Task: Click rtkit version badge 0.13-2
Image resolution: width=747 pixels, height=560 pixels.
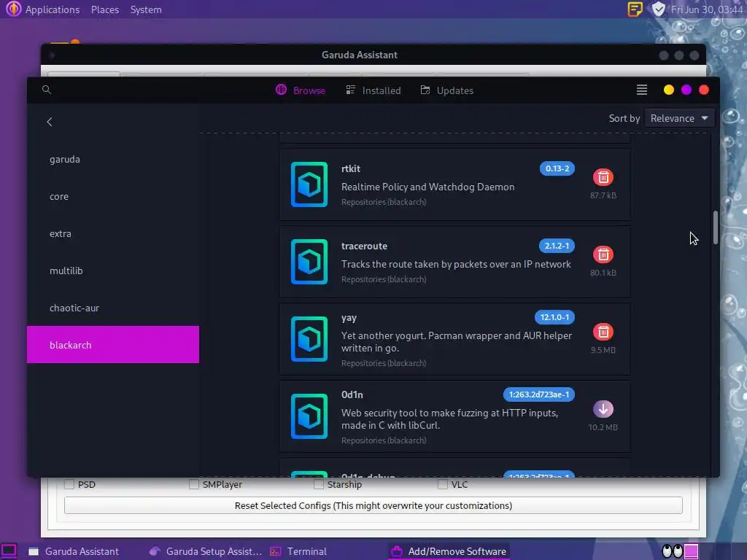Action: pyautogui.click(x=557, y=168)
